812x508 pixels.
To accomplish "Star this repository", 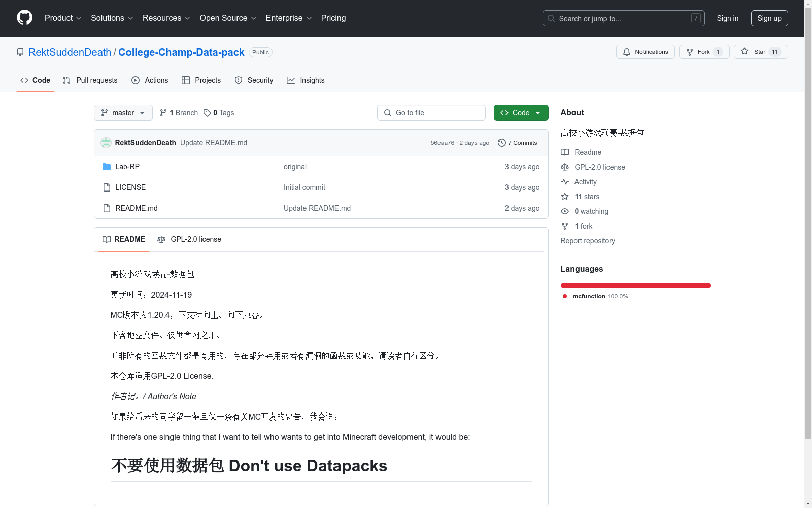I will (761, 52).
